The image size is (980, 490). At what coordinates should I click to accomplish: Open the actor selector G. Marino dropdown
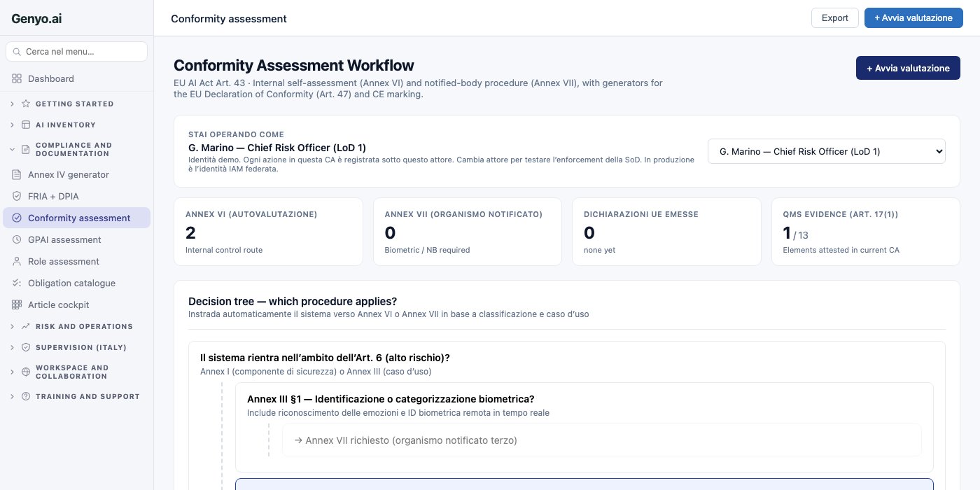click(826, 151)
